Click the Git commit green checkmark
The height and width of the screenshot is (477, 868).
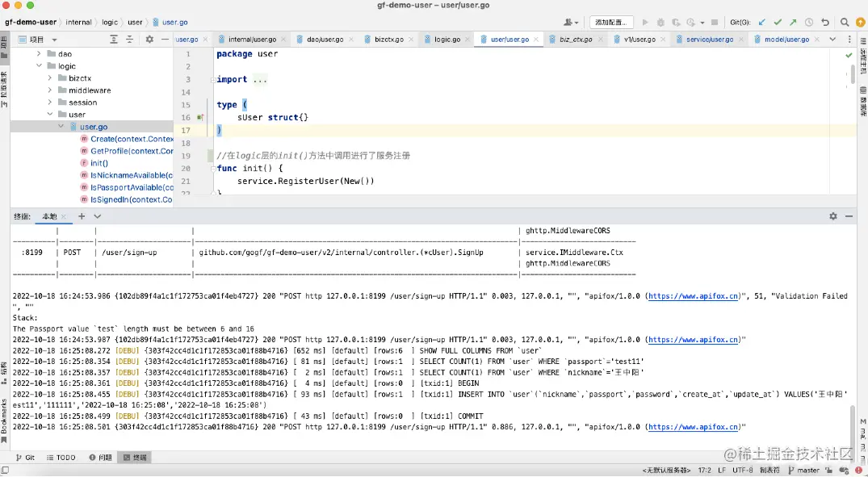[778, 22]
